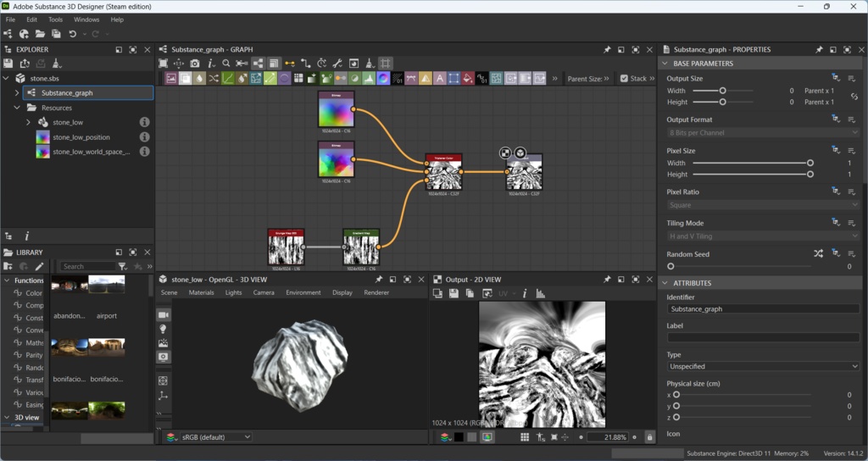The image size is (868, 461).
Task: Pin the Graph panel
Action: point(607,49)
